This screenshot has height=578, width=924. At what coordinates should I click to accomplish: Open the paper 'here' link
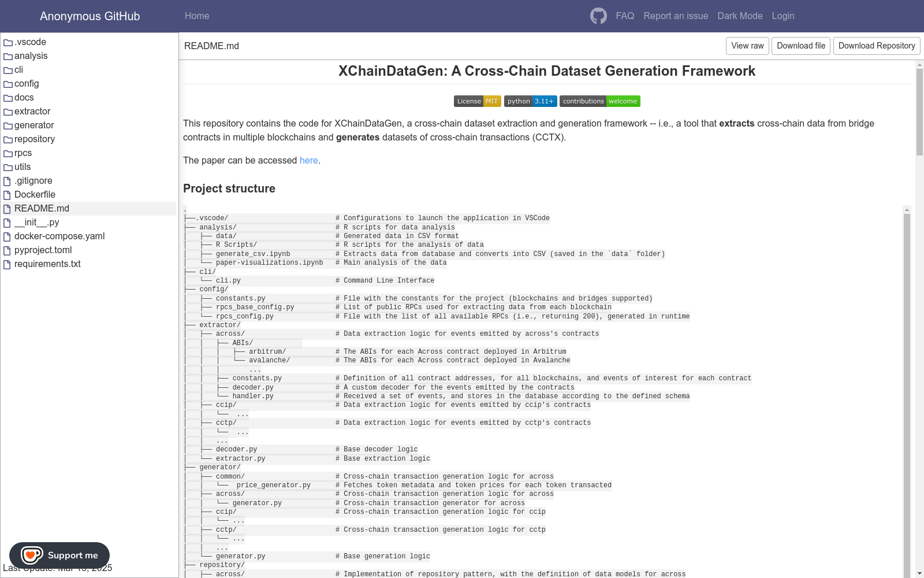pyautogui.click(x=309, y=161)
